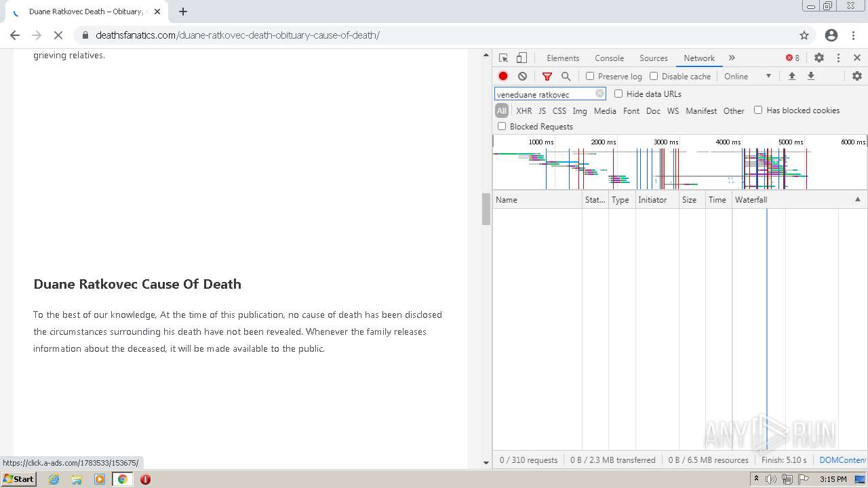The image size is (868, 488).
Task: Click the volume speaker tray icon
Action: tap(771, 479)
